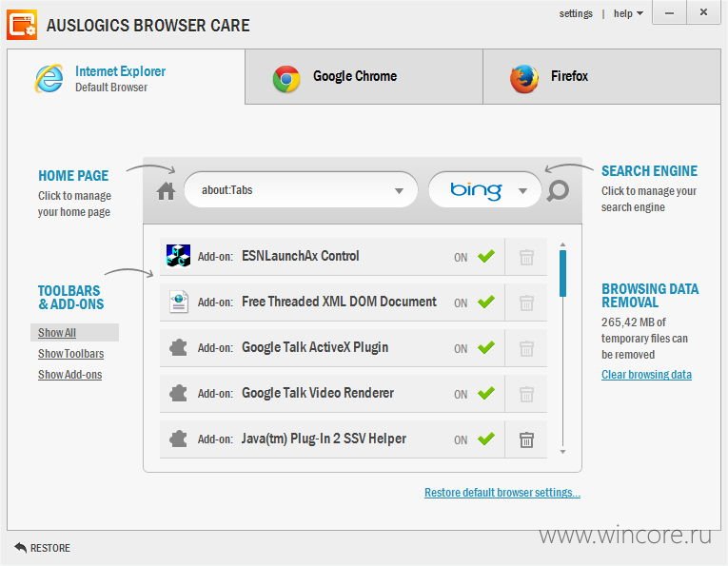The height and width of the screenshot is (566, 728).
Task: Click the ESNLaunchAx Control add-on icon
Action: pos(178,256)
